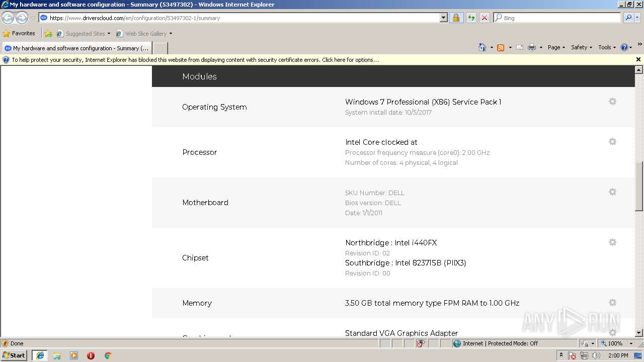
Task: Open a new blank tab
Action: pyautogui.click(x=160, y=48)
